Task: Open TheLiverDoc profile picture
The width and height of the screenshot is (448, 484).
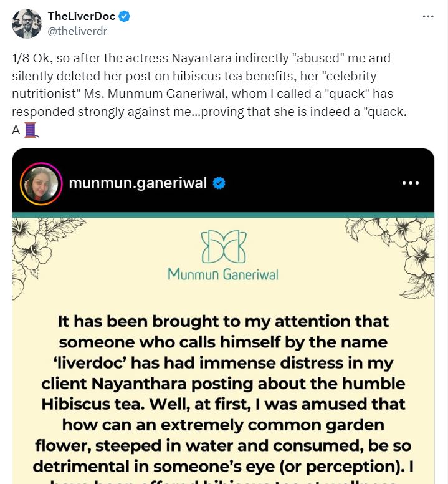Action: tap(27, 24)
